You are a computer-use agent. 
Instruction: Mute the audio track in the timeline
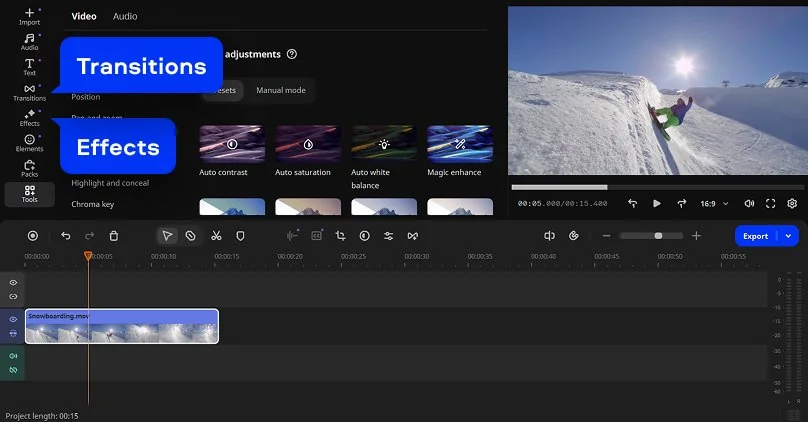(13, 356)
